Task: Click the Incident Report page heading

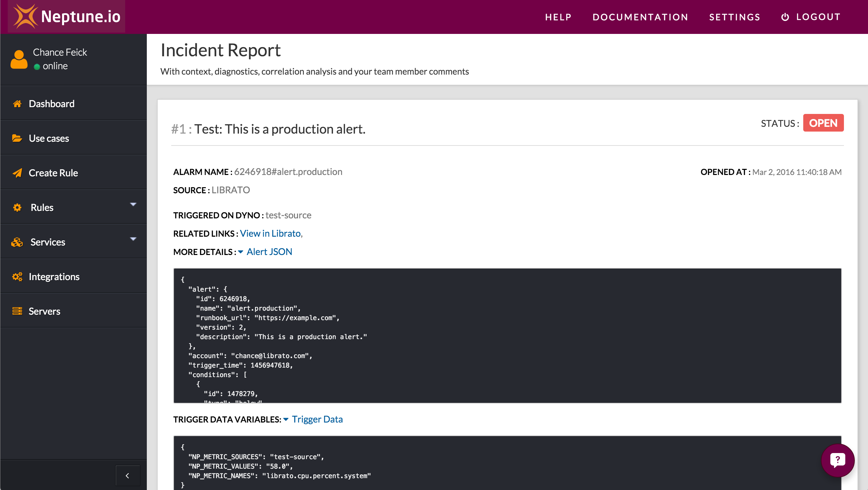Action: click(x=220, y=50)
